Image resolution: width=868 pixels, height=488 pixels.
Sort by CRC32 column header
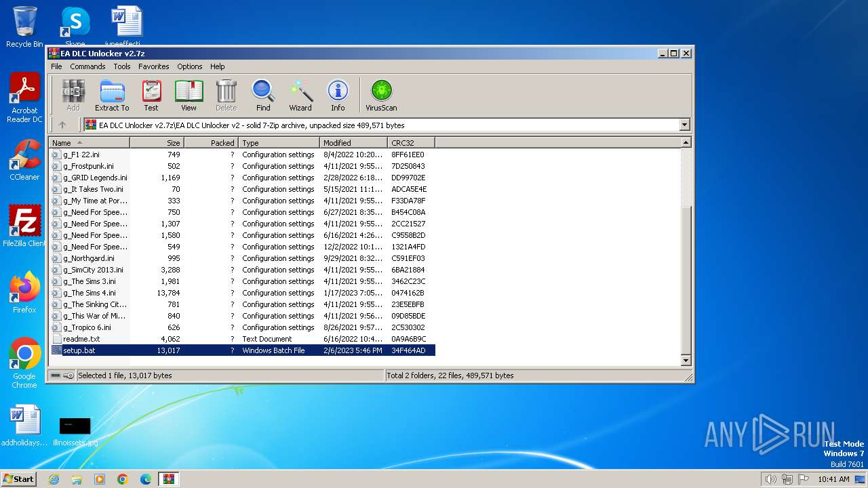pyautogui.click(x=411, y=142)
